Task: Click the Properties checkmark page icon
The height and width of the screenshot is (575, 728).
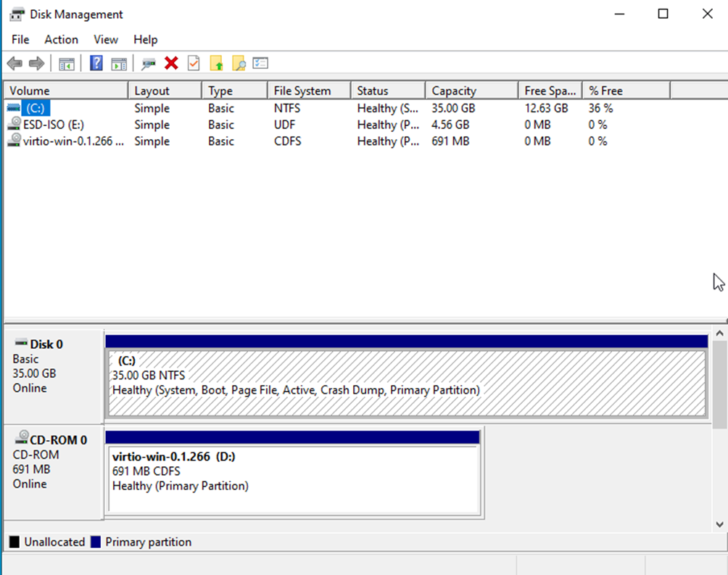Action: point(194,64)
